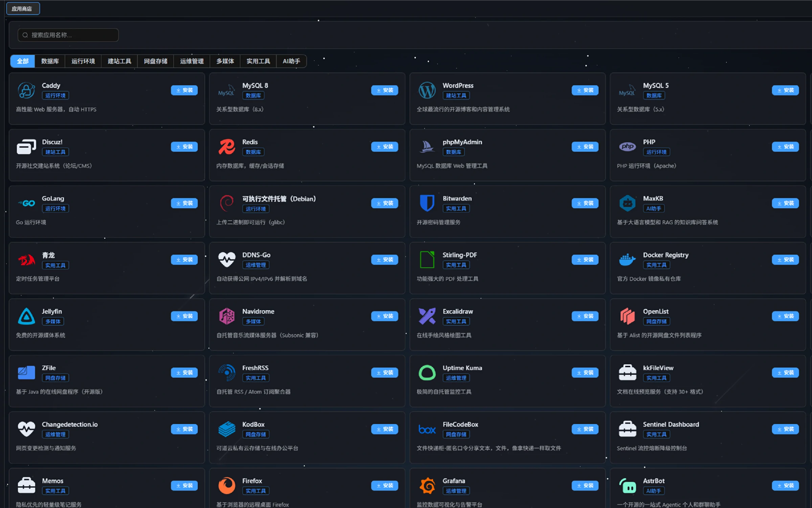Click the 多媒体 tag under Navidrome
This screenshot has width=812, height=508.
[x=253, y=322]
